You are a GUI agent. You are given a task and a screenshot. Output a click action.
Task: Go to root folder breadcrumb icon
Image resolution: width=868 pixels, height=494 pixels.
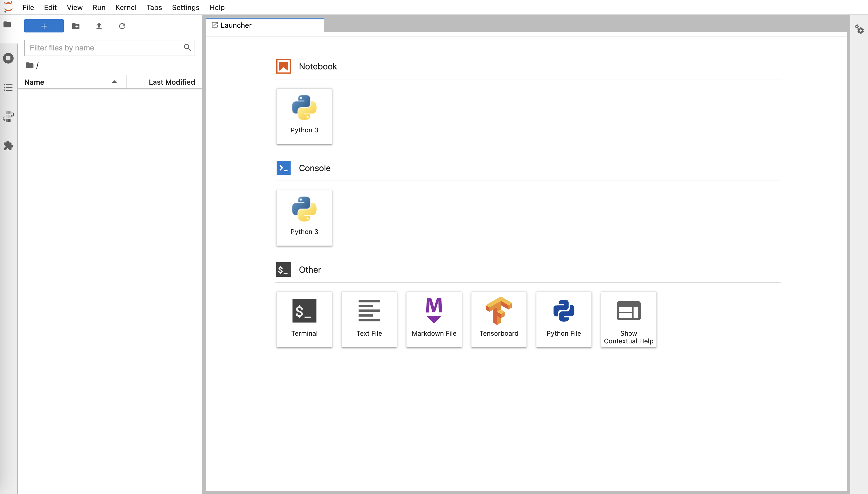click(x=30, y=65)
